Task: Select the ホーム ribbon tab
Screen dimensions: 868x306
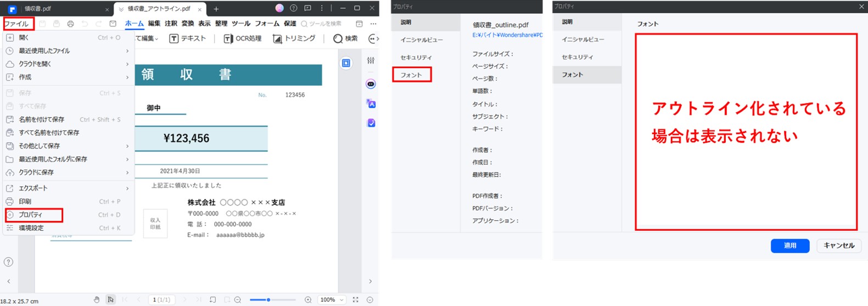Action: 134,24
